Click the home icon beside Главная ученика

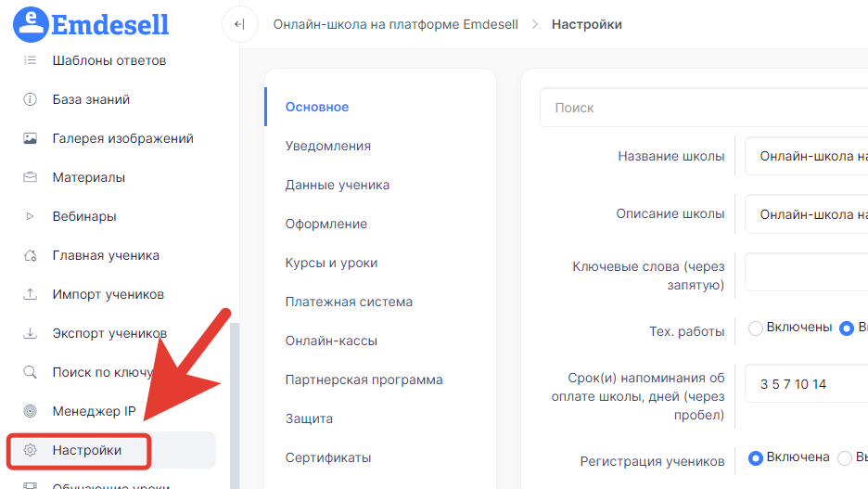(30, 255)
